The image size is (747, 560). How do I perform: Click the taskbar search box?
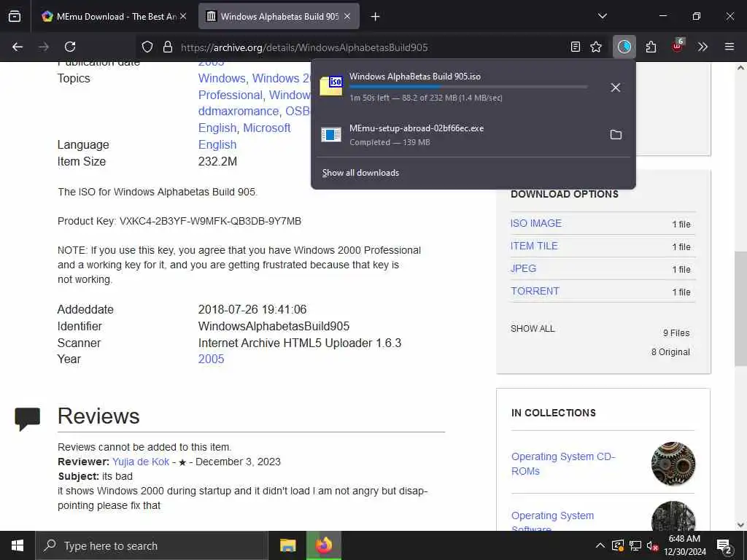pyautogui.click(x=152, y=545)
